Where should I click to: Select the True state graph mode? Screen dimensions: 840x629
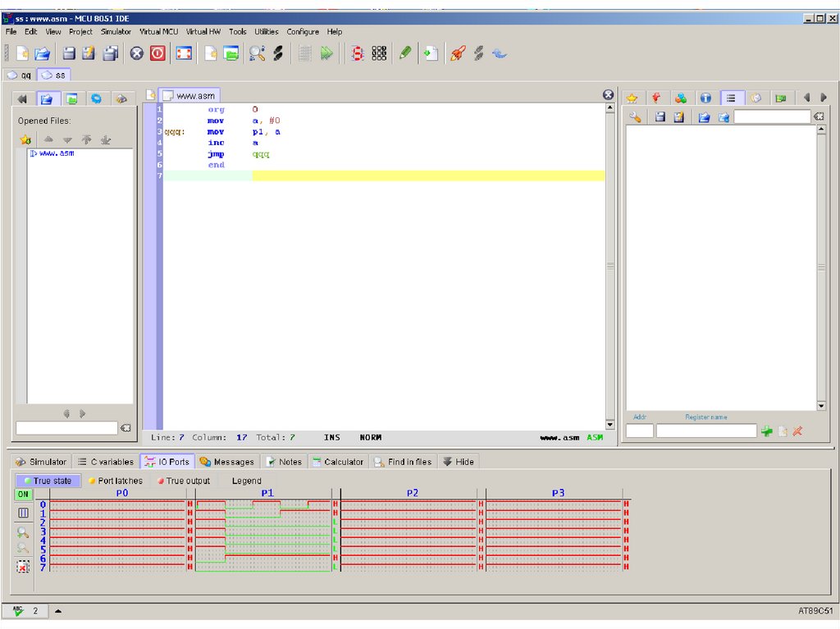pyautogui.click(x=47, y=481)
